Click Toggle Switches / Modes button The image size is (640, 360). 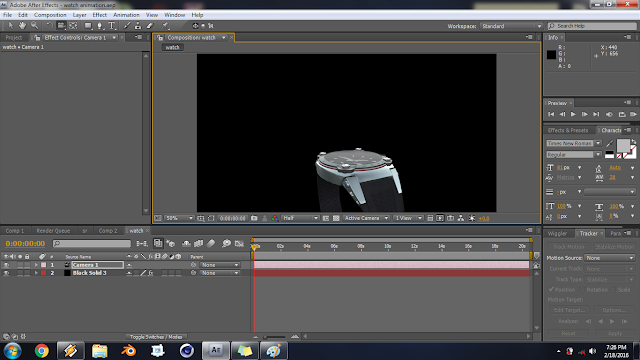point(156,337)
